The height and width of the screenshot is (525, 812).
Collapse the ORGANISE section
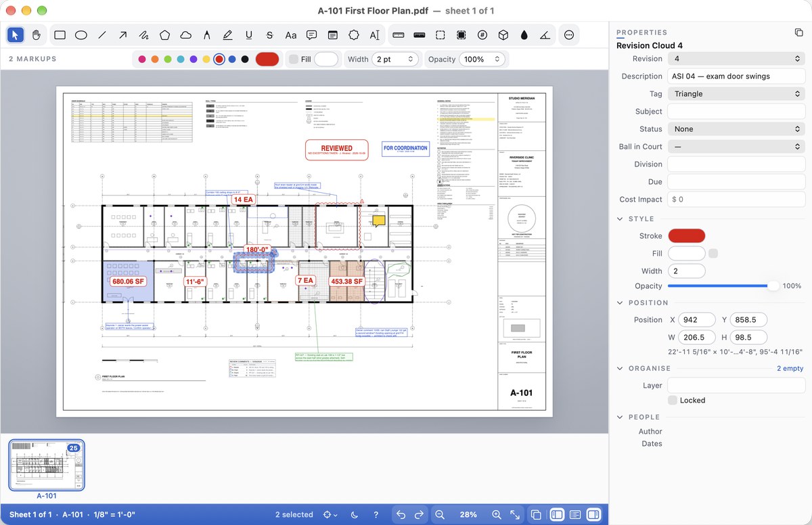[621, 369]
